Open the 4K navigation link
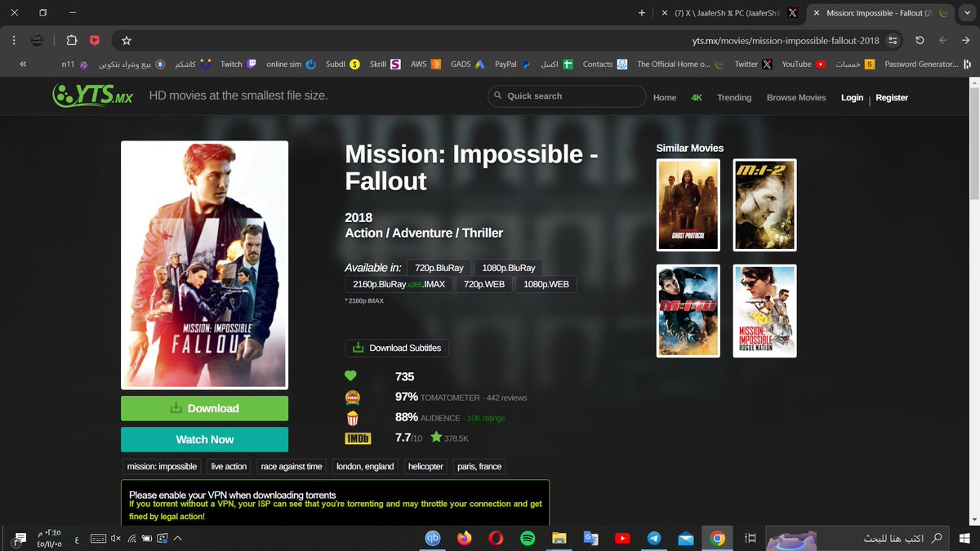This screenshot has height=551, width=980. click(x=697, y=97)
